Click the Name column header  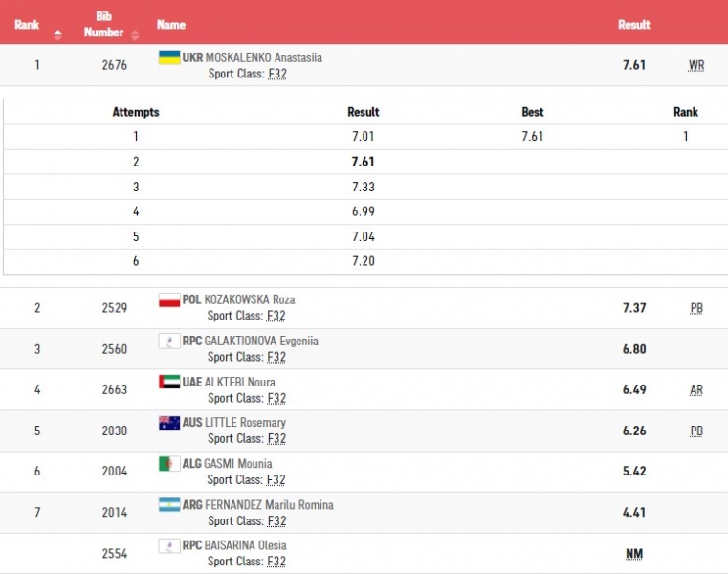[171, 25]
